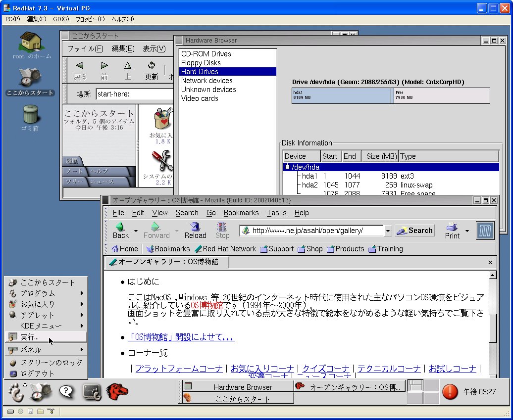
Task: Click the GNOME foot main menu icon
Action: pos(16,392)
